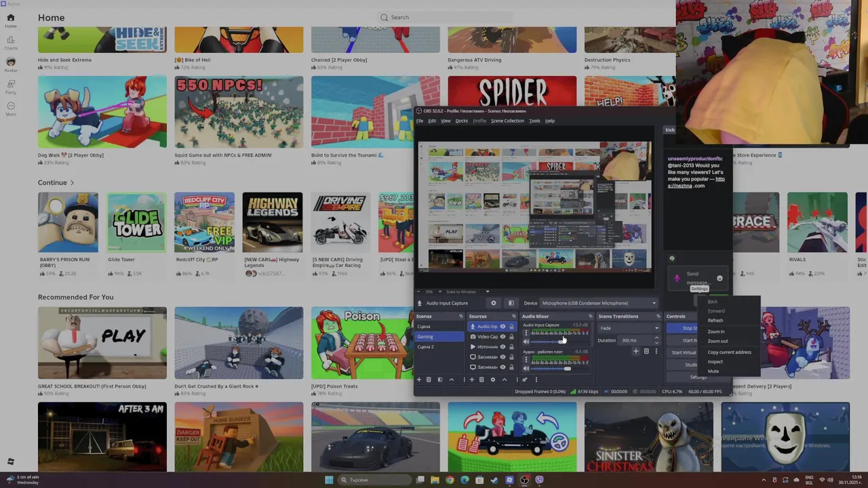Remove selected scene with trash icon
Viewport: 868px width, 488px height.
[x=429, y=380]
